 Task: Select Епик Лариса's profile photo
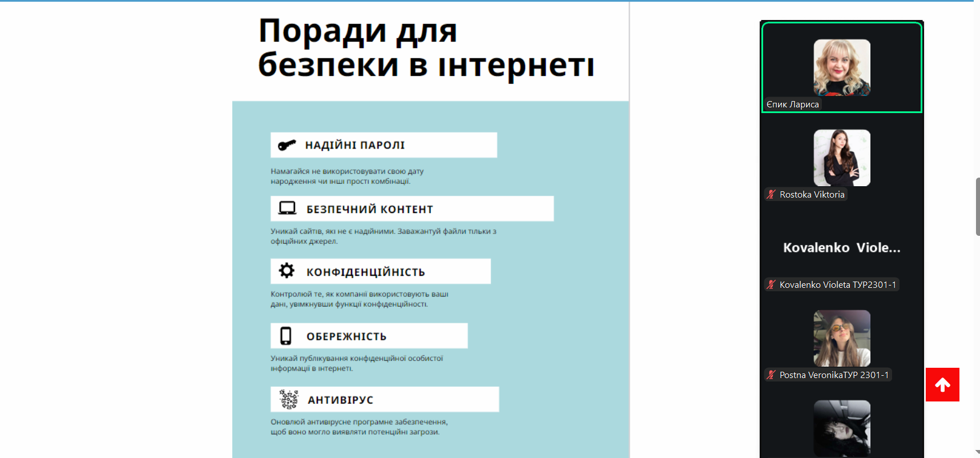[841, 67]
